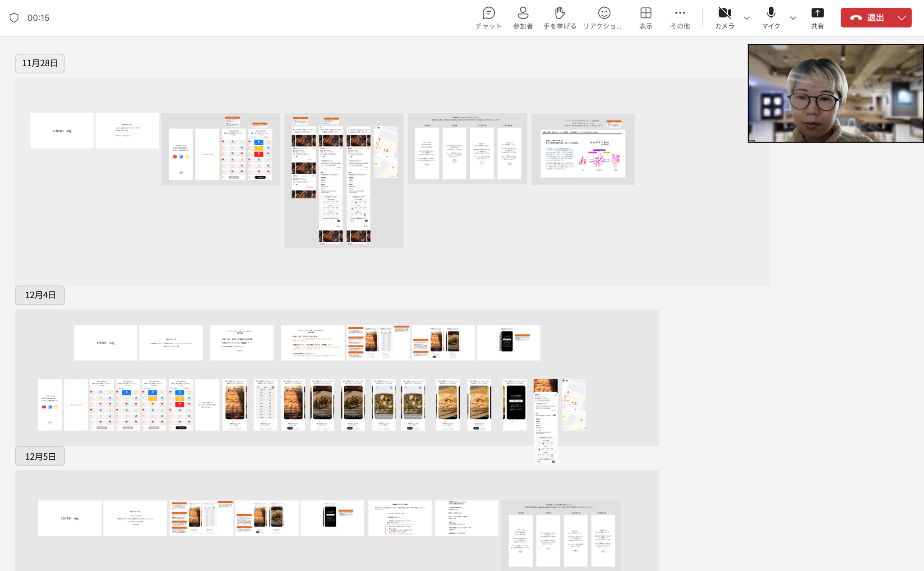Open the dropdown beside 退出

click(x=901, y=18)
